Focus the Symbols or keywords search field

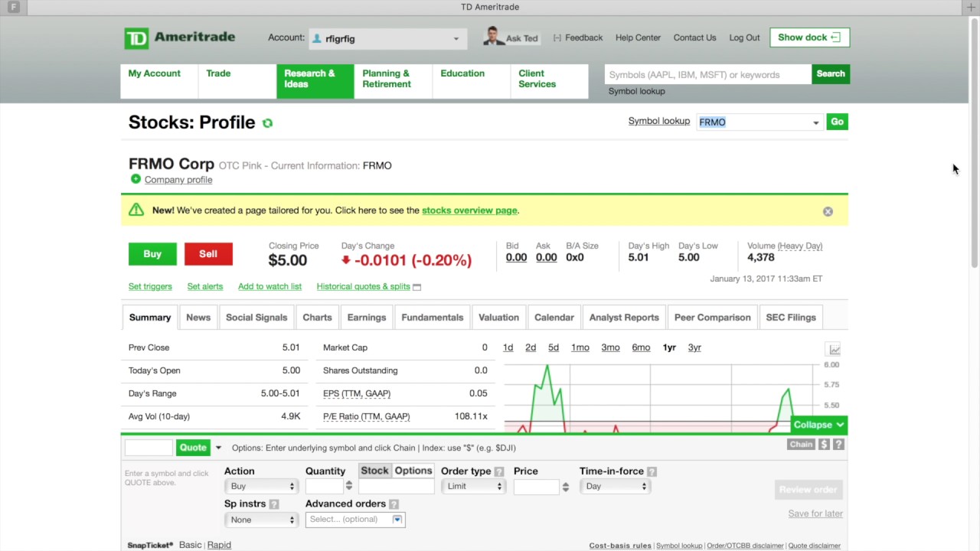708,74
